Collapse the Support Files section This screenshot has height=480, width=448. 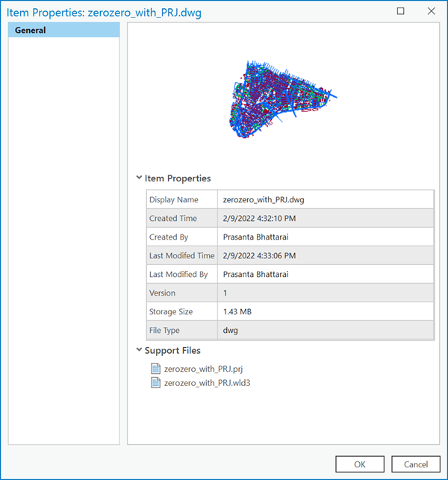(139, 349)
